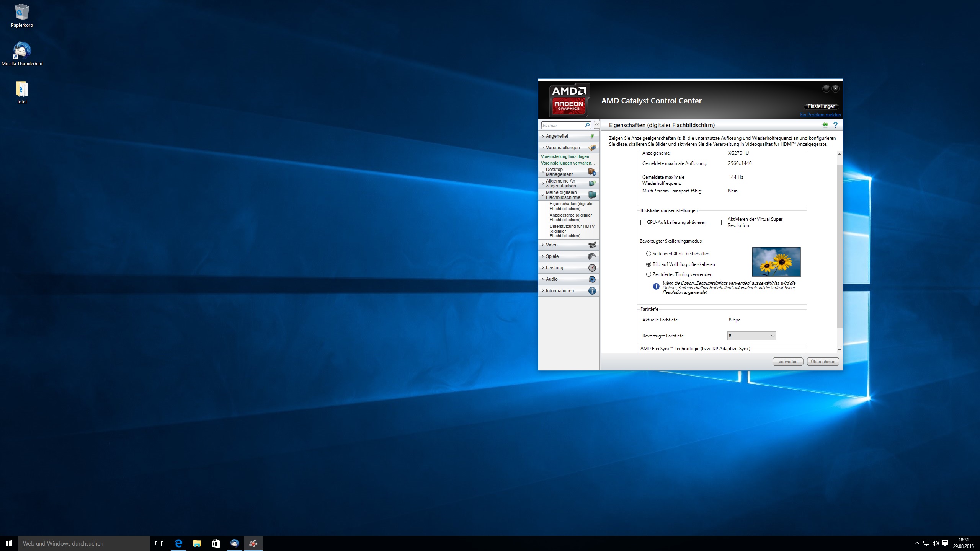Click Ein Problem melden link
This screenshot has width=980, height=551.
(x=820, y=115)
